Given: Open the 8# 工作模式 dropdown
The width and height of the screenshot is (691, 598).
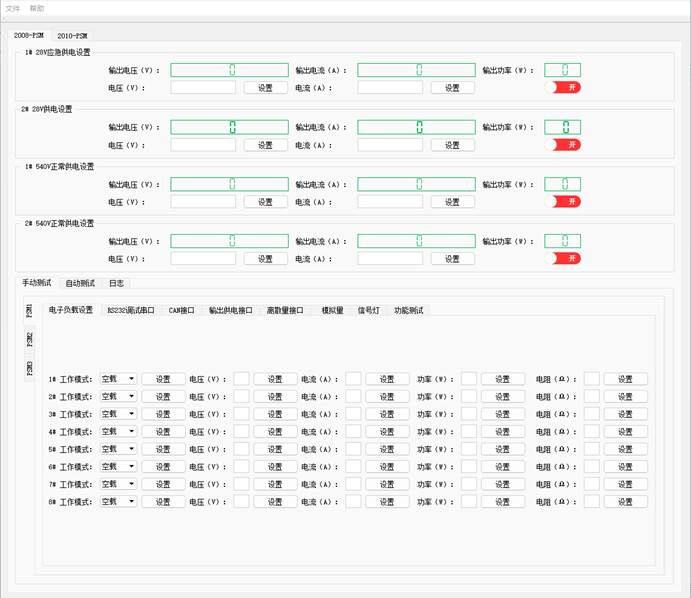Looking at the screenshot, I should (118, 501).
